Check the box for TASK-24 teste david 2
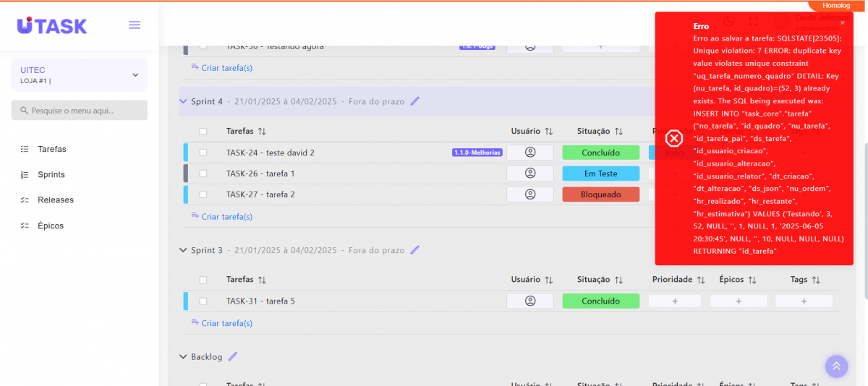Image resolution: width=868 pixels, height=386 pixels. 203,153
